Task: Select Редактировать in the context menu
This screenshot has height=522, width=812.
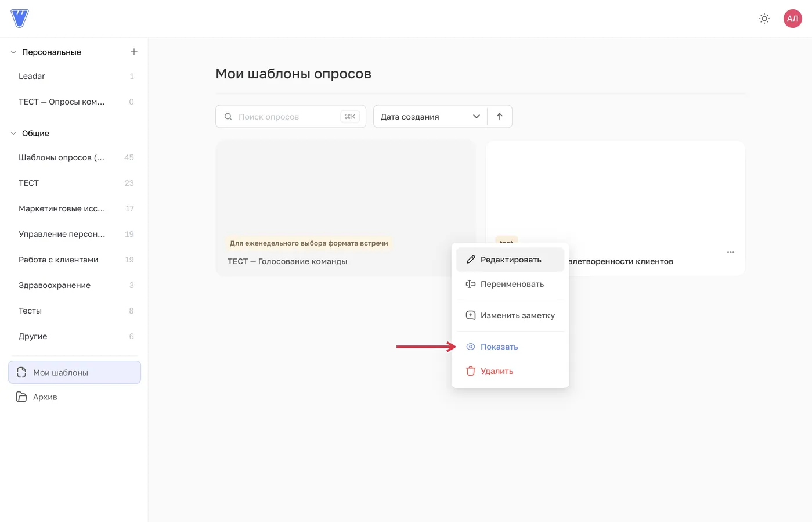Action: [510, 260]
